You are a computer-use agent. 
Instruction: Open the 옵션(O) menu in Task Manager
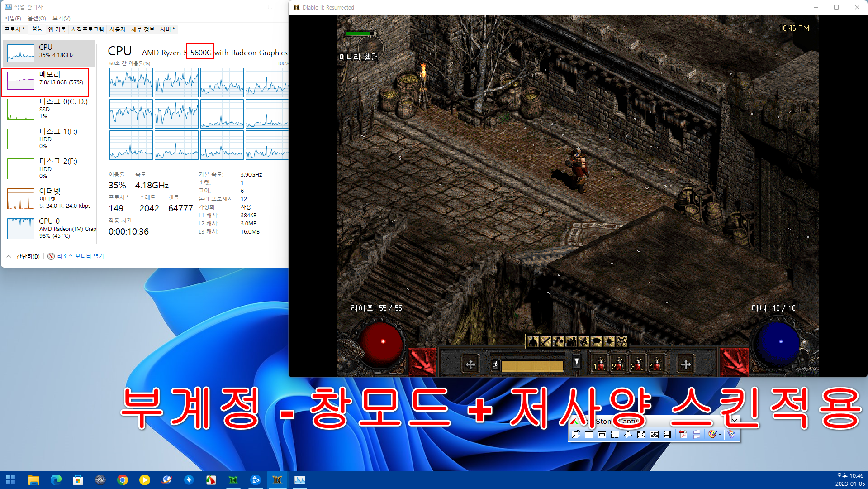click(37, 18)
